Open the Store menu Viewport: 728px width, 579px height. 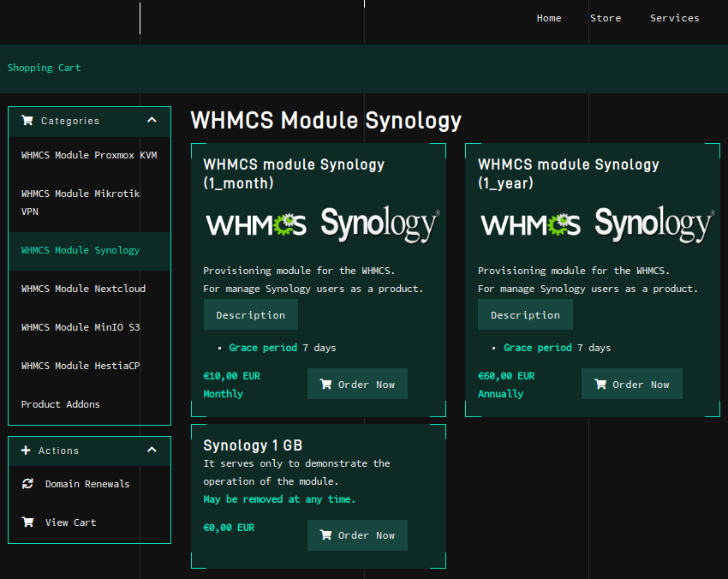606,18
